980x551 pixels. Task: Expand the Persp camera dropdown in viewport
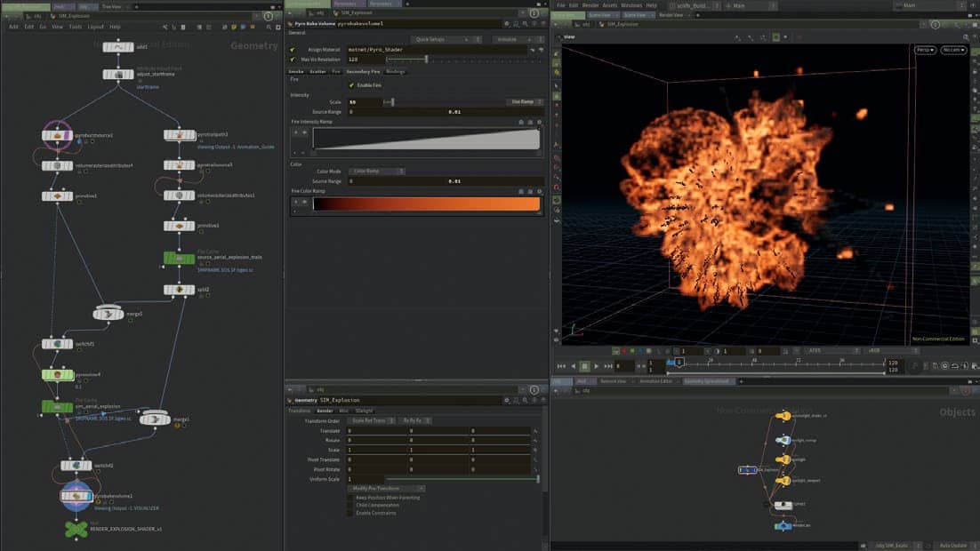click(925, 50)
